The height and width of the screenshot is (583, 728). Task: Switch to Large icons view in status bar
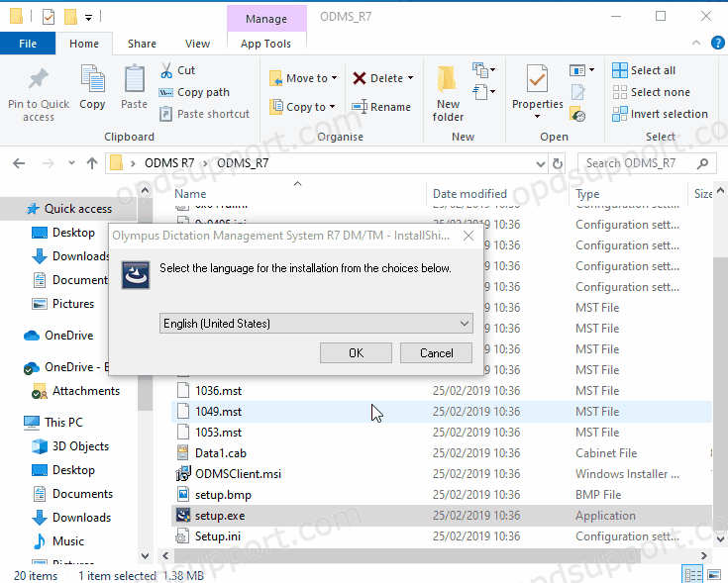(714, 575)
